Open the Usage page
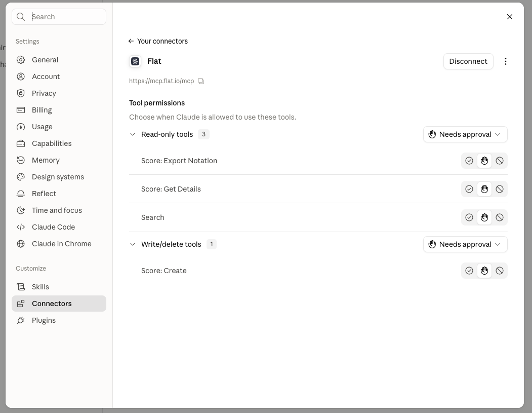Viewport: 532px width, 413px height. [x=59, y=127]
